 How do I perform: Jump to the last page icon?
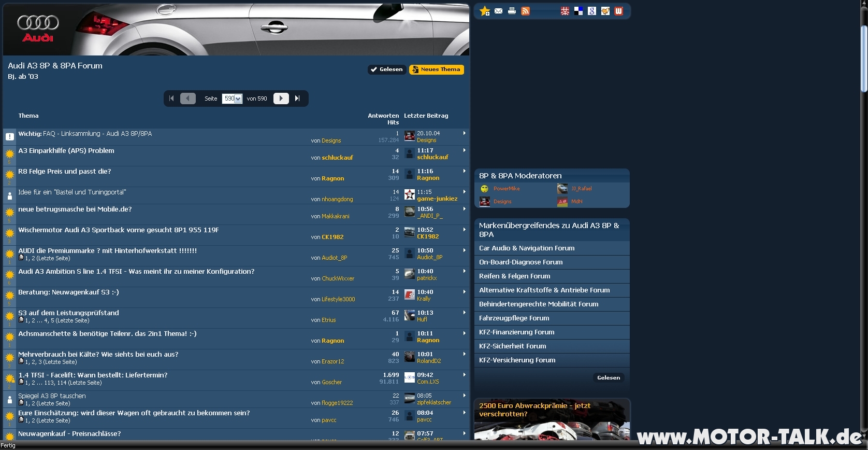[297, 98]
